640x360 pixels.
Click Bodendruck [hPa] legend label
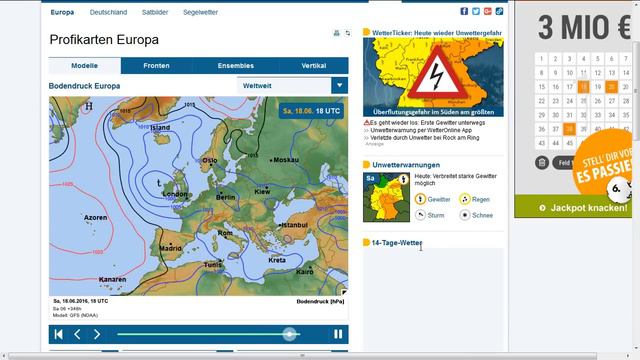point(320,302)
